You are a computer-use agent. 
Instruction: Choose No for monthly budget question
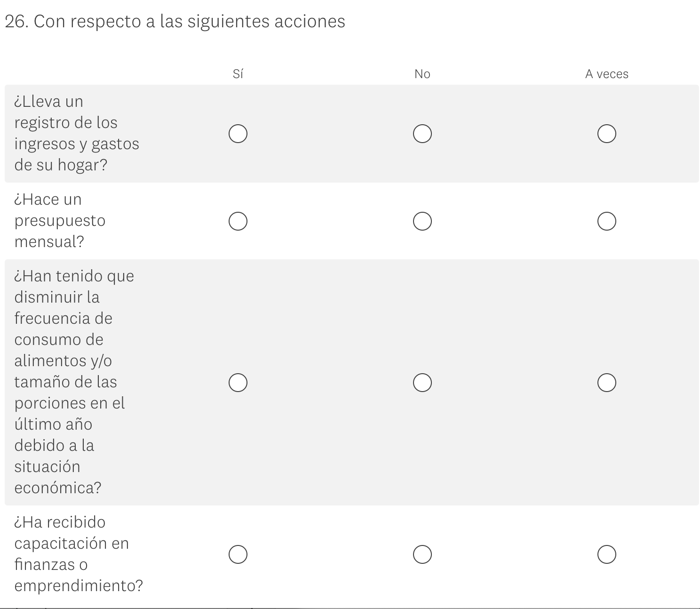[x=422, y=221]
